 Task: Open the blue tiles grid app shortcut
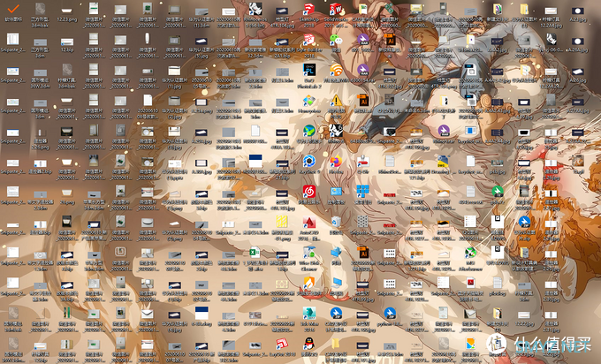[362, 192]
